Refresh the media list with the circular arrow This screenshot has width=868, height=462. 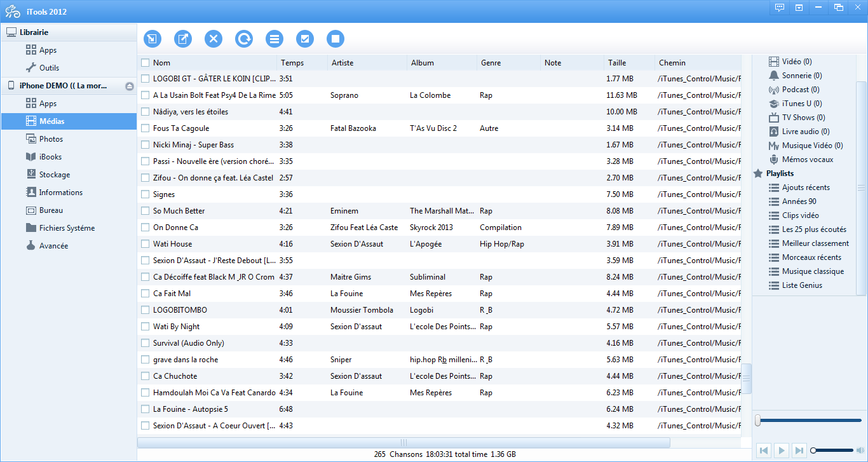click(244, 39)
